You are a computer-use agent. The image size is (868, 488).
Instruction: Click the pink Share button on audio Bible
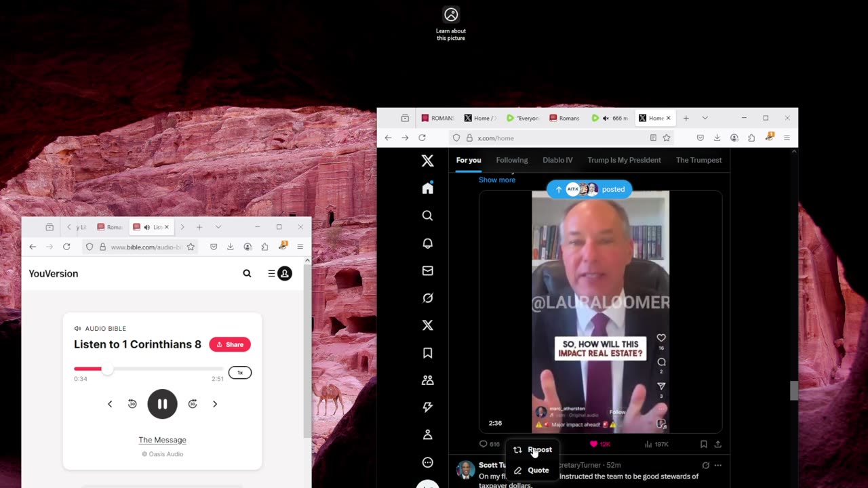coord(230,344)
